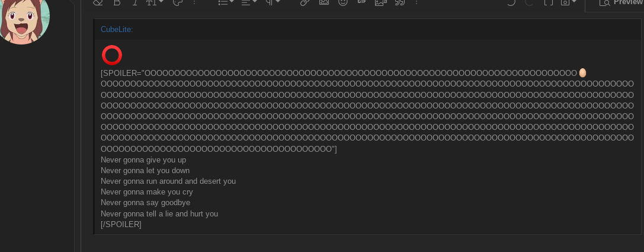Toggle BB code mode brackets

point(548,2)
